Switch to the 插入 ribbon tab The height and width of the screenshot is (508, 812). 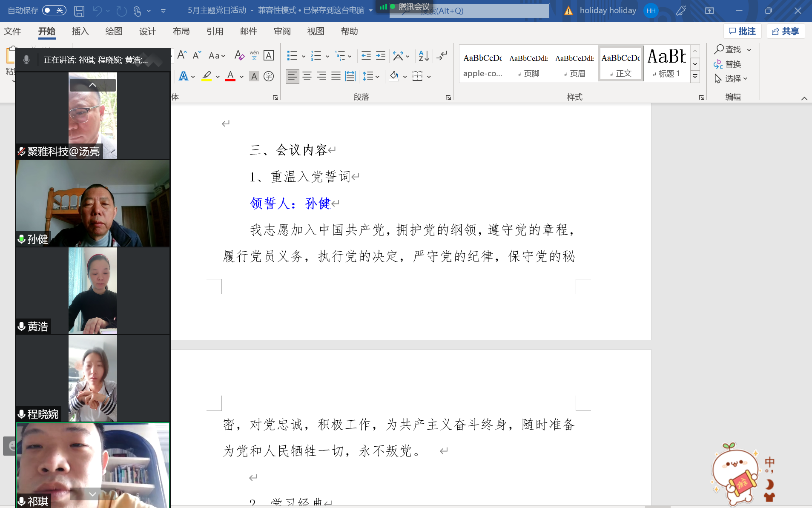80,31
